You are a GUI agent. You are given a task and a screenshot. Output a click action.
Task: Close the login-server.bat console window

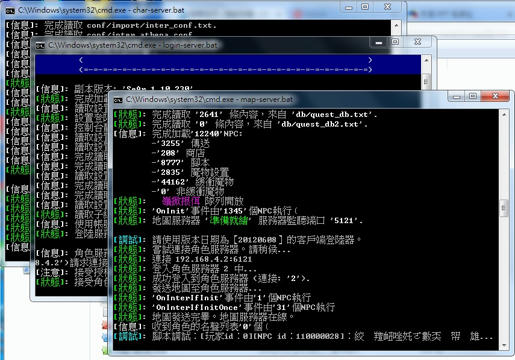418,42
